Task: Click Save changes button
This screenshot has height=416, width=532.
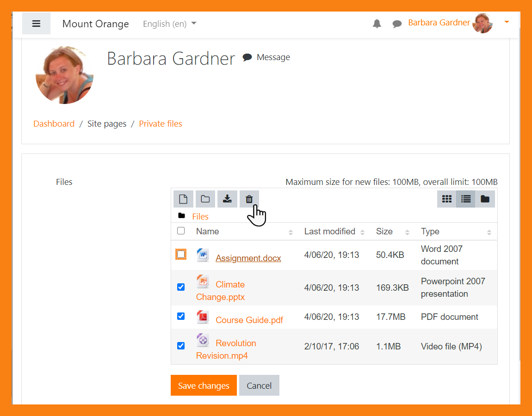Action: [204, 385]
